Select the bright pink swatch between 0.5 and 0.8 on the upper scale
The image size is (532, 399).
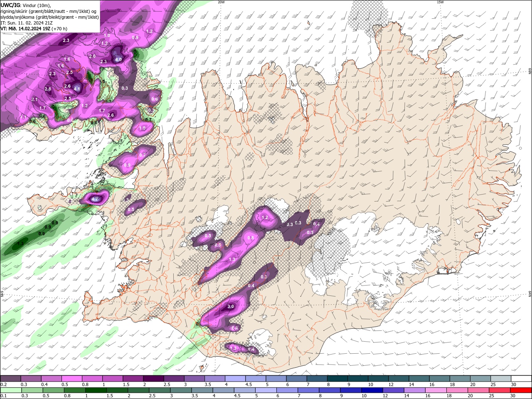pos(71,379)
